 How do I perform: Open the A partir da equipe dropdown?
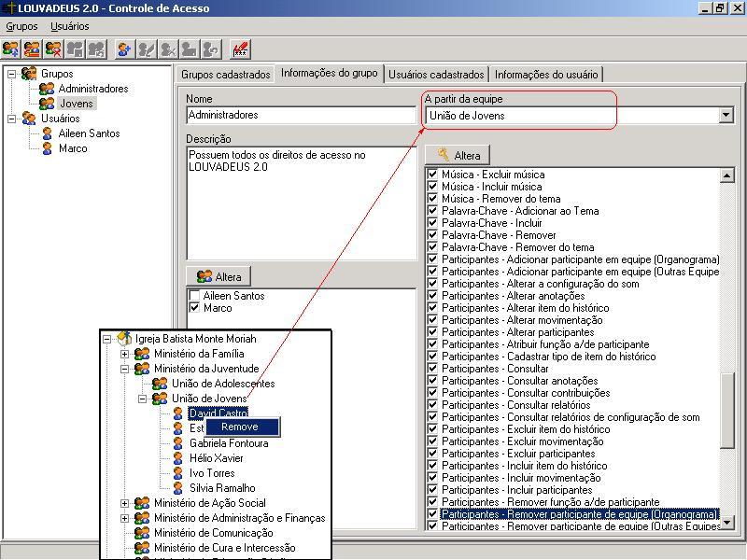pyautogui.click(x=726, y=115)
